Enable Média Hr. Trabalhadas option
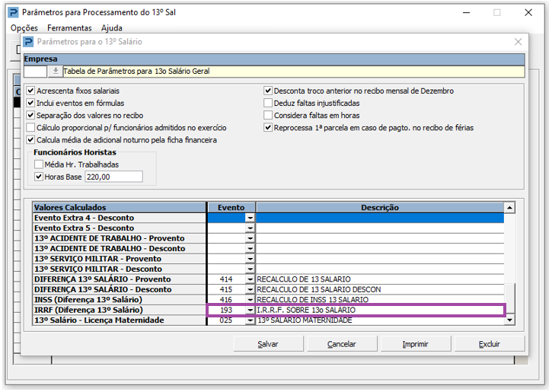Viewport: 552px width, 392px height. pyautogui.click(x=39, y=164)
